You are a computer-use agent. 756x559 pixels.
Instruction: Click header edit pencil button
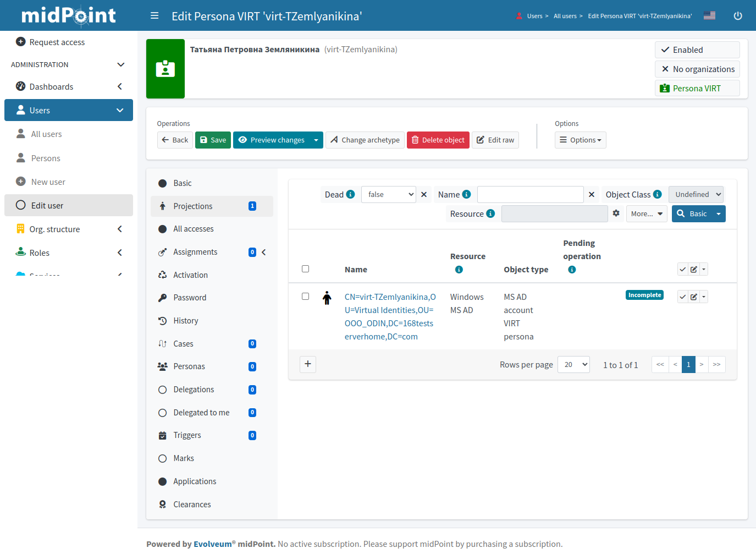pos(694,269)
